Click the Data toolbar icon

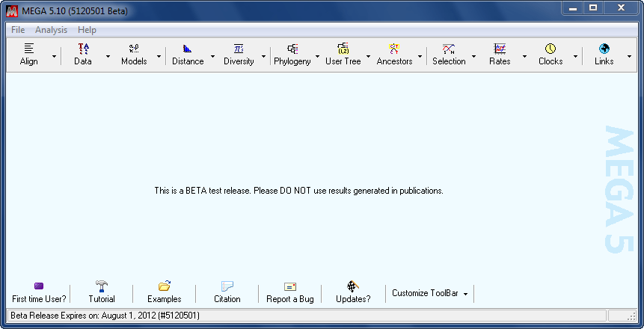pyautogui.click(x=83, y=49)
